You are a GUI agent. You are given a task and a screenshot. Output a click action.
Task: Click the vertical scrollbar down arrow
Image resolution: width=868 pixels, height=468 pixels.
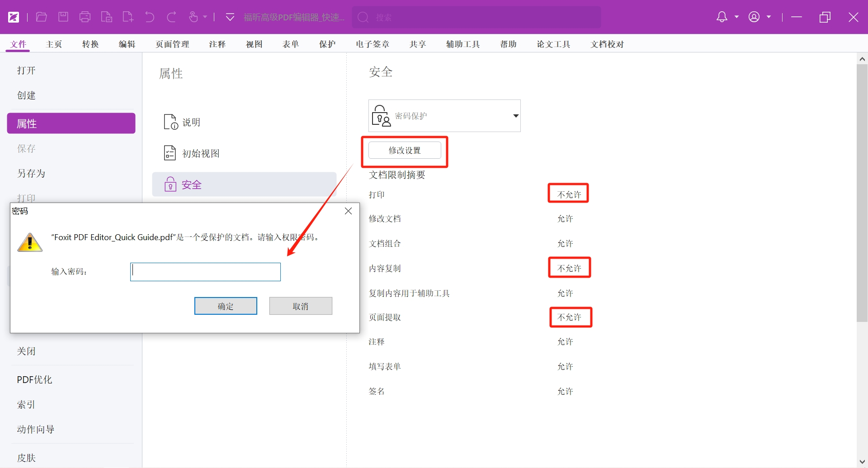pos(862,462)
